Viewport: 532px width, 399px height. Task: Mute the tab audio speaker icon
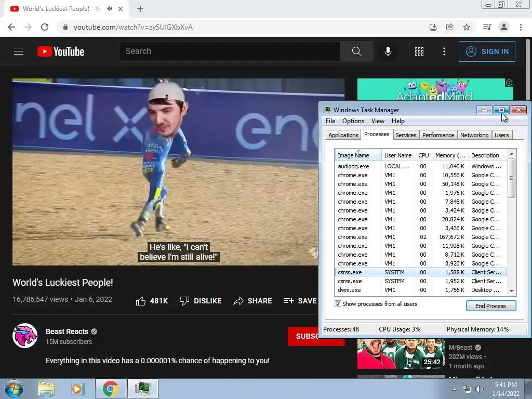click(x=109, y=9)
